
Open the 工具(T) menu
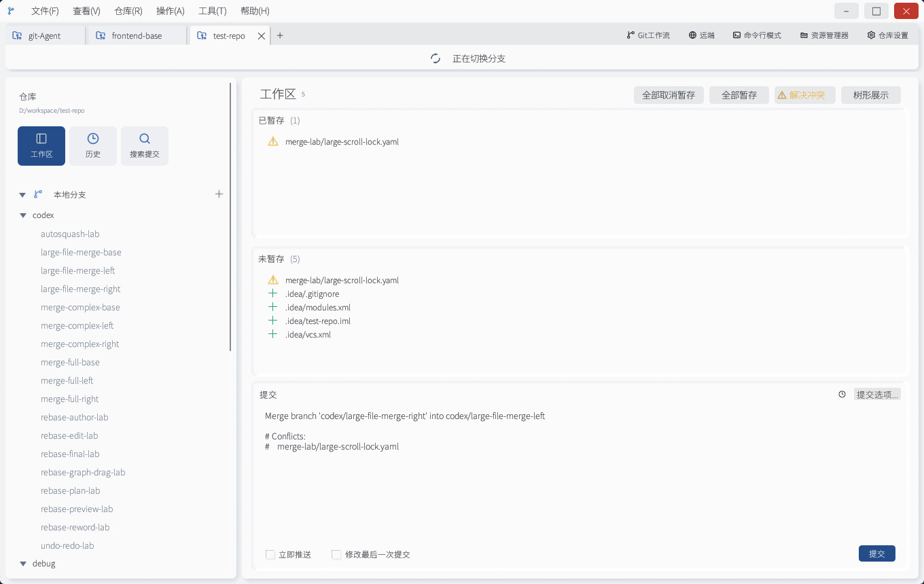(212, 11)
